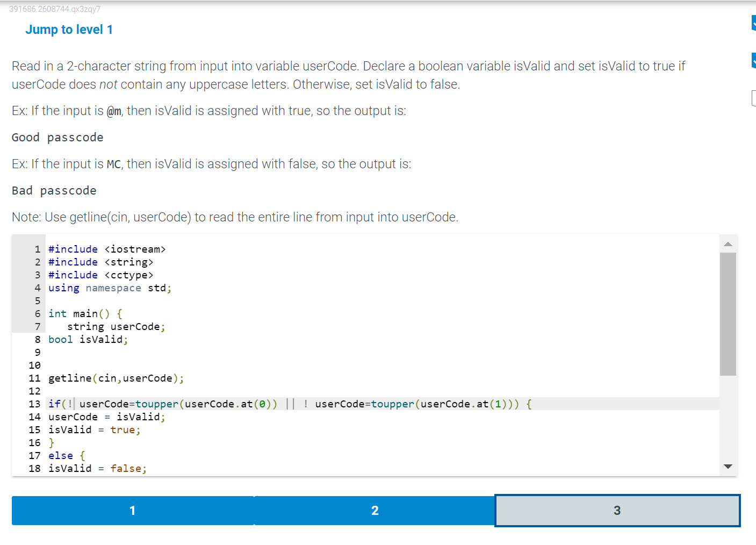Click the "Bad passcode" example output
Image resolution: width=756 pixels, height=545 pixels.
pyautogui.click(x=54, y=191)
